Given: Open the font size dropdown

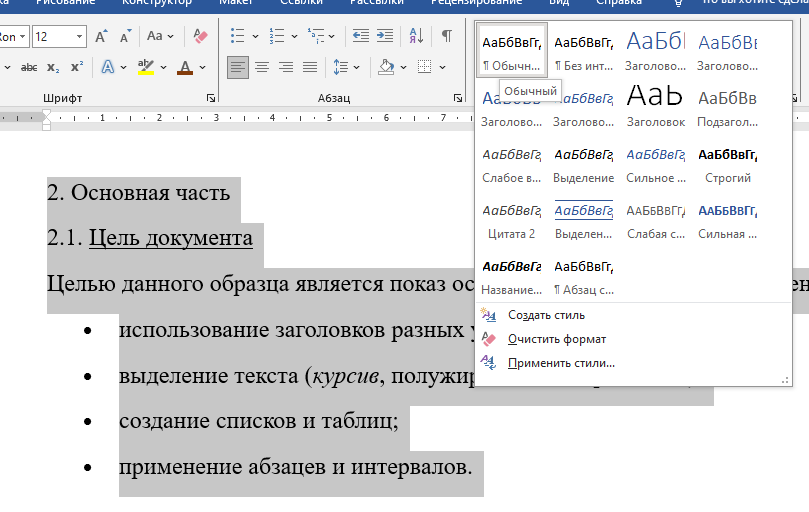Looking at the screenshot, I should point(79,37).
